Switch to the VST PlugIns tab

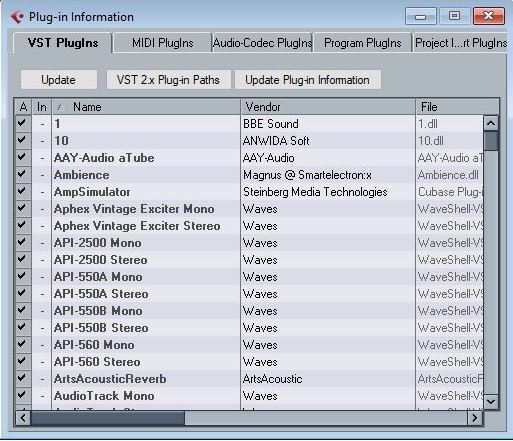coord(63,43)
